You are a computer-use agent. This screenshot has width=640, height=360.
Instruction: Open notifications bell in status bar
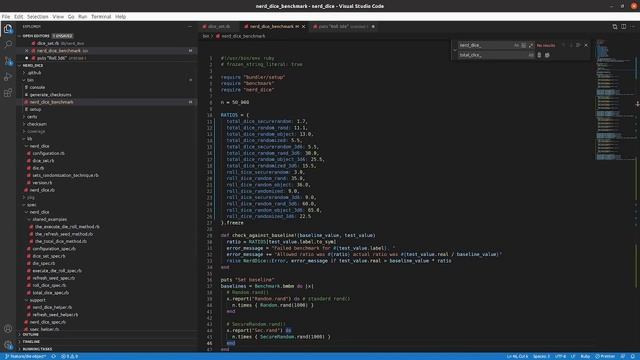(x=633, y=356)
